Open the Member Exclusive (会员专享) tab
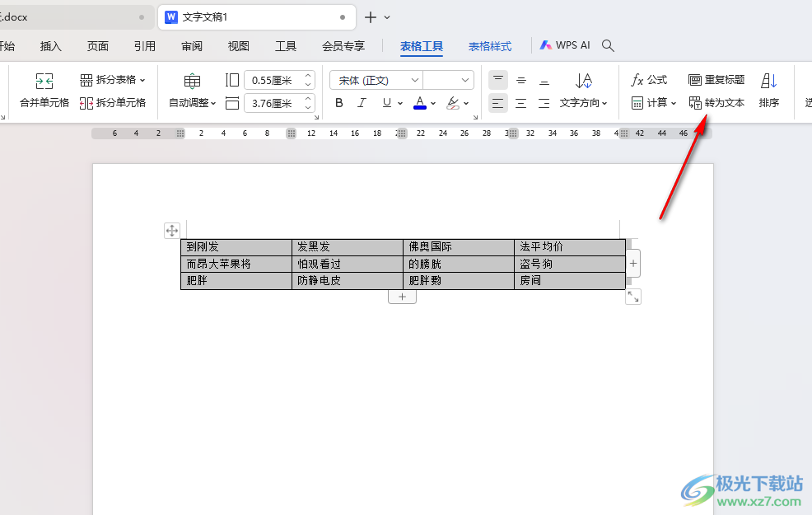The image size is (812, 515). pos(343,46)
